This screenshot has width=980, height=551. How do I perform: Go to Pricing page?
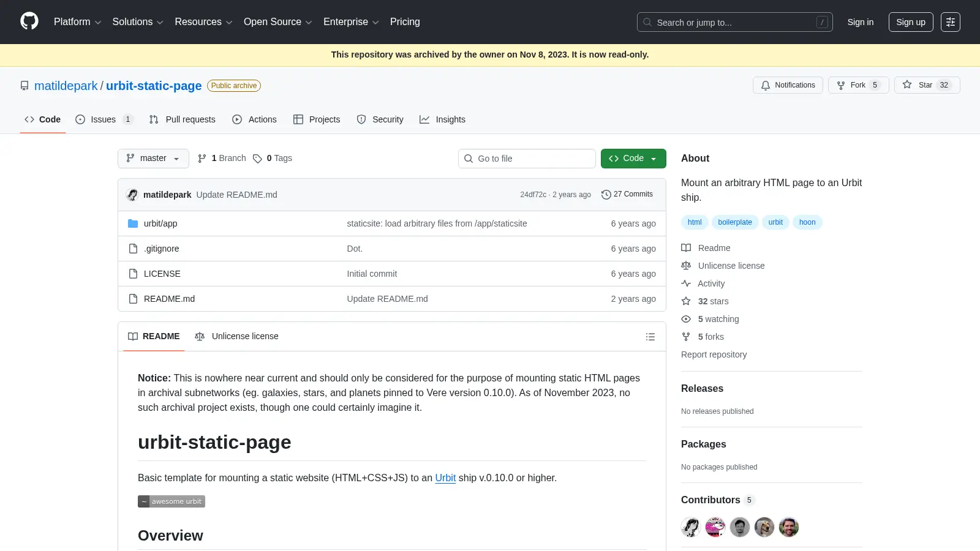(x=405, y=22)
